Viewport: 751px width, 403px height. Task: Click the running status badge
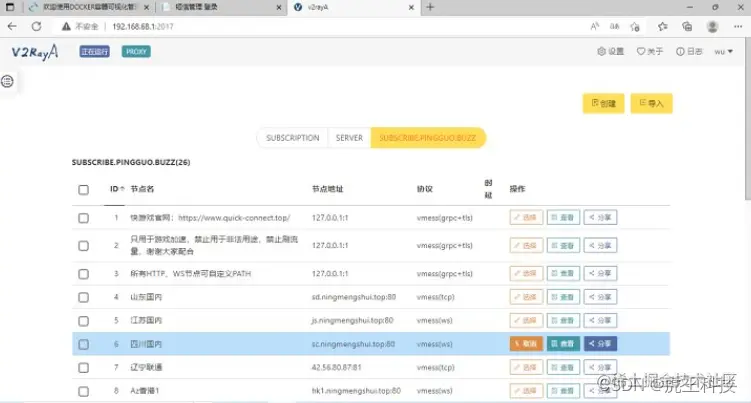point(94,52)
